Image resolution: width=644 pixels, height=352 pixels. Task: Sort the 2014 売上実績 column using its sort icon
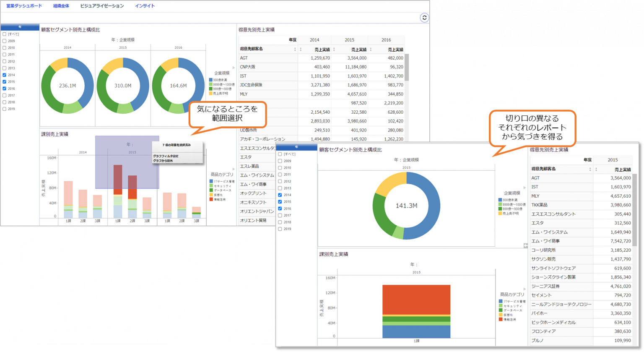[301, 49]
